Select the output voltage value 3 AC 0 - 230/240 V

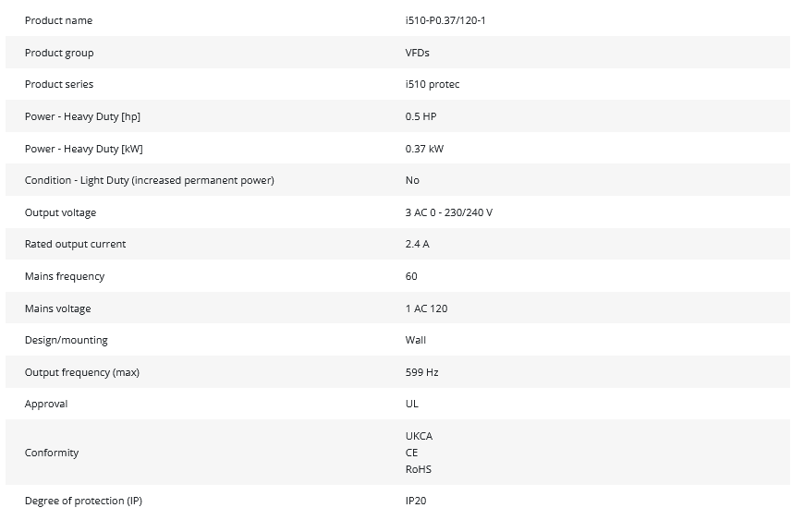tap(449, 212)
